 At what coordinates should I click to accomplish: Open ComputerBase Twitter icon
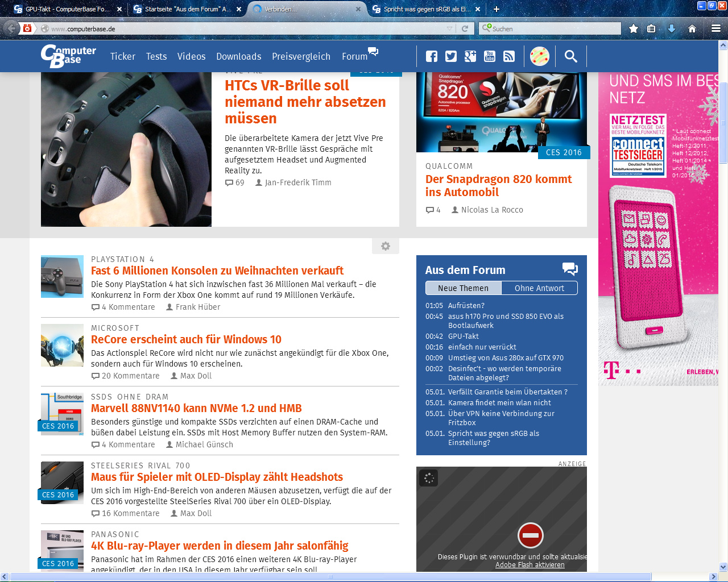coord(451,56)
